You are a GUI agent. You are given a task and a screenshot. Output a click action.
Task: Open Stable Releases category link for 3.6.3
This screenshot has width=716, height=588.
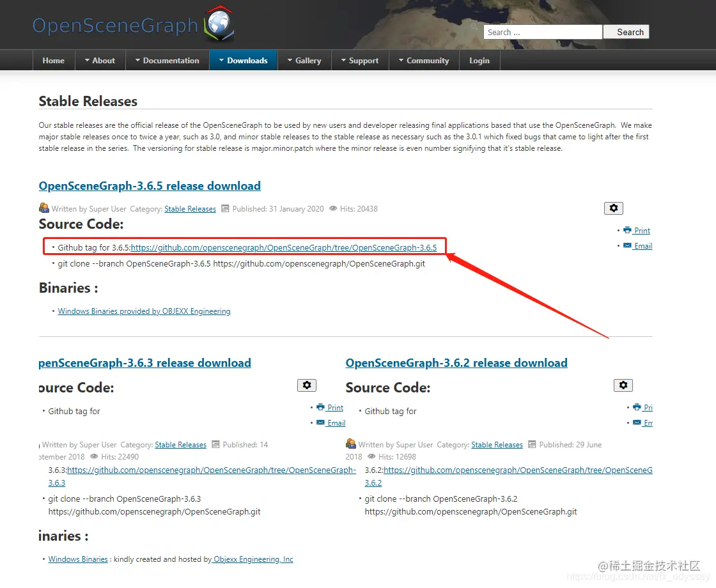180,445
